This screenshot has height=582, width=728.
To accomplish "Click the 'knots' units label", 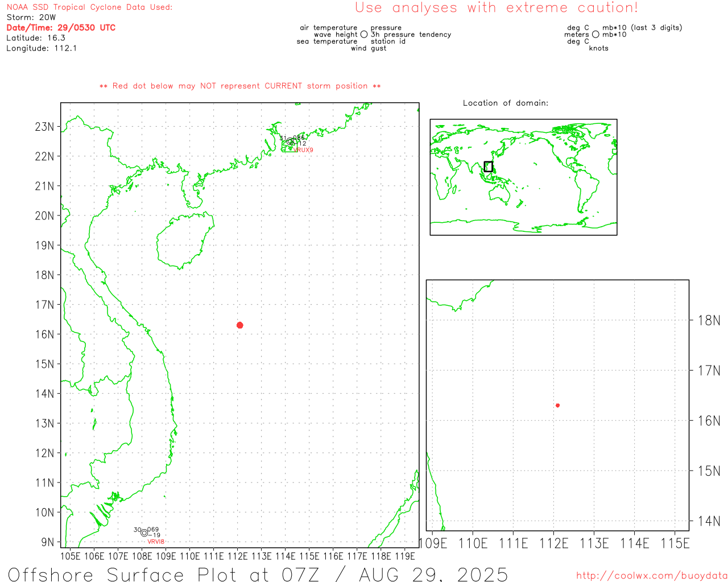I will [x=599, y=48].
